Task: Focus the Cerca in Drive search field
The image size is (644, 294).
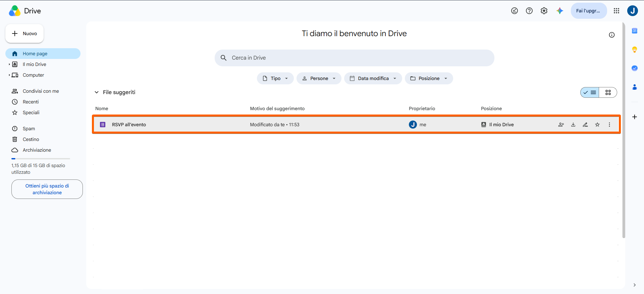Action: click(x=354, y=58)
